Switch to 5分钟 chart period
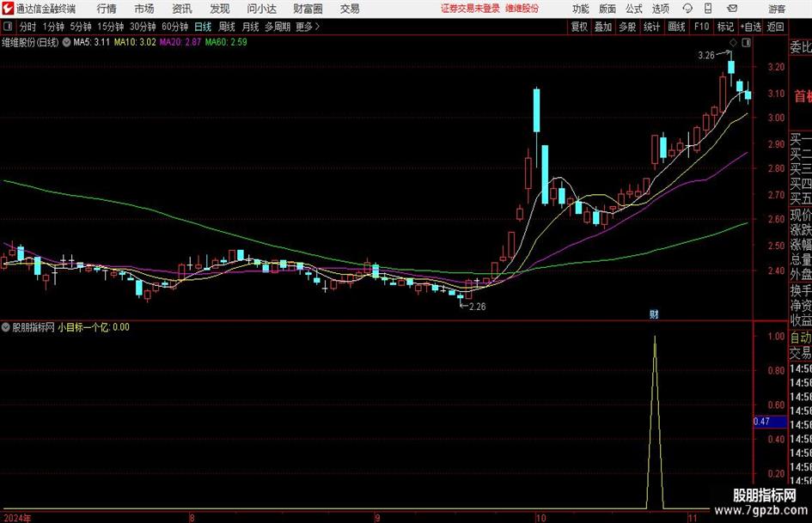The image size is (812, 523). tap(80, 27)
